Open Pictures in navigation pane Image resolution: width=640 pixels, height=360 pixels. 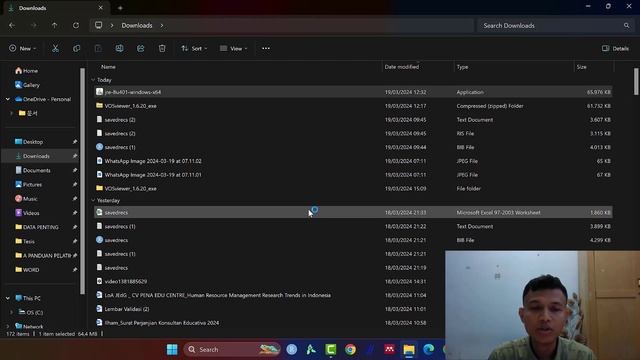pos(29,184)
